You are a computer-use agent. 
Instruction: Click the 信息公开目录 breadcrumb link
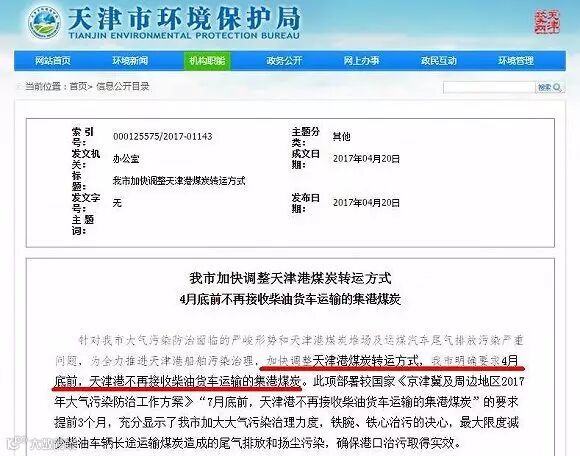(x=122, y=87)
